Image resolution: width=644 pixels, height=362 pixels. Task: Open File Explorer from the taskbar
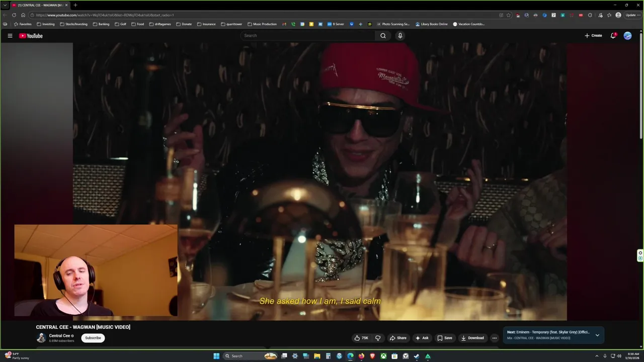point(317,356)
